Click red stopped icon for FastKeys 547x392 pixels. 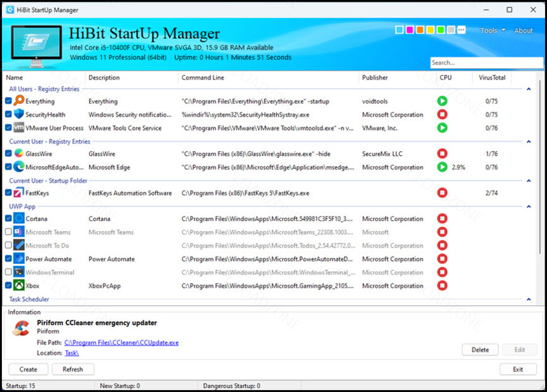pyautogui.click(x=442, y=192)
